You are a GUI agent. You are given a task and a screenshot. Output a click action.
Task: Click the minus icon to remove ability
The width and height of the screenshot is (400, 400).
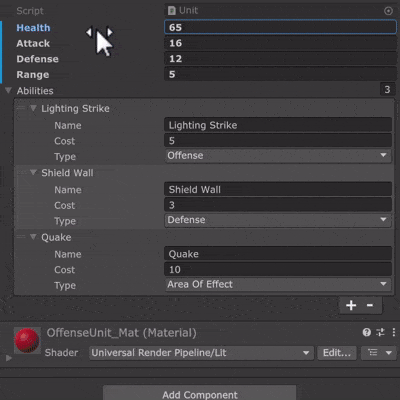coord(370,305)
